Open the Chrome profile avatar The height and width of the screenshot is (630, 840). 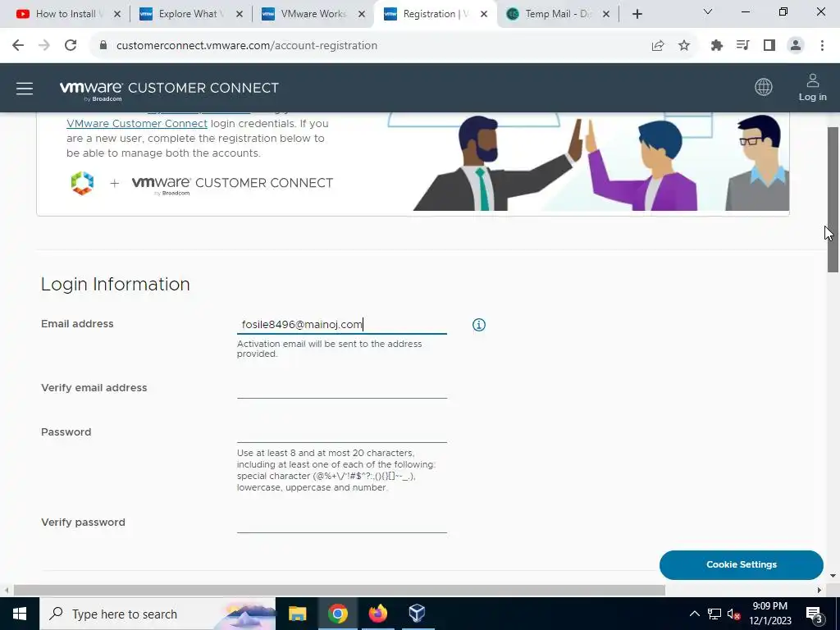796,46
